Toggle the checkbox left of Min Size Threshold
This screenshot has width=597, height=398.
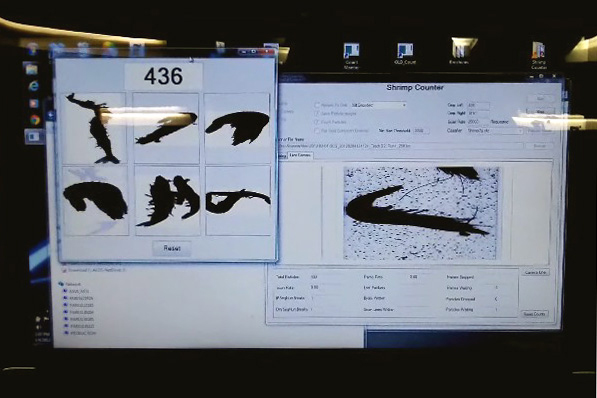[316, 131]
